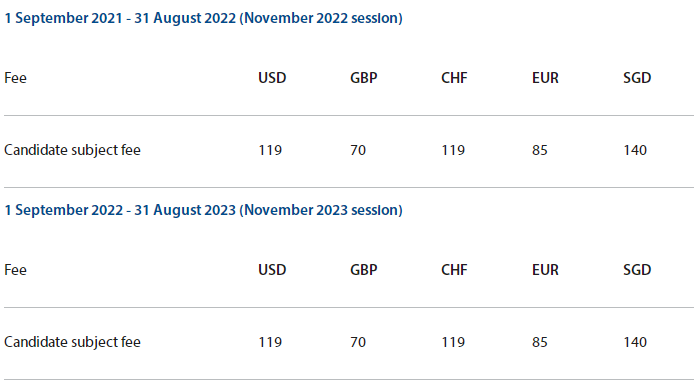
Task: Select GBP column header in first table
Action: click(364, 78)
